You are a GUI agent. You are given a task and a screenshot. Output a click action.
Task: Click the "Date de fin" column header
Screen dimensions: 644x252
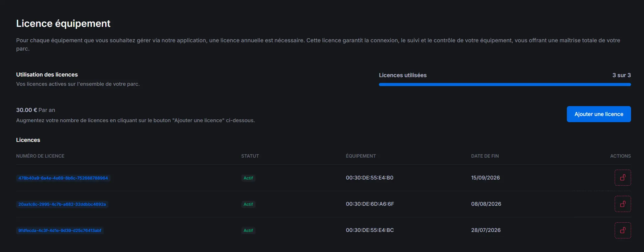pyautogui.click(x=484, y=156)
